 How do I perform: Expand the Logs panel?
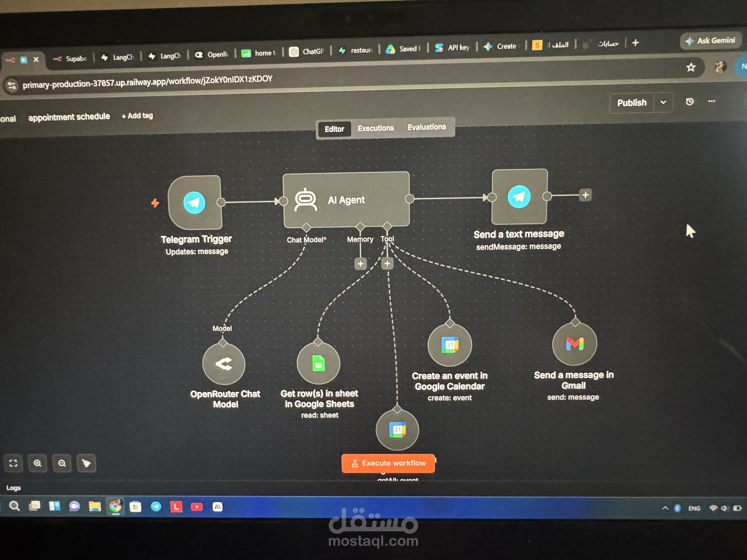pyautogui.click(x=14, y=488)
